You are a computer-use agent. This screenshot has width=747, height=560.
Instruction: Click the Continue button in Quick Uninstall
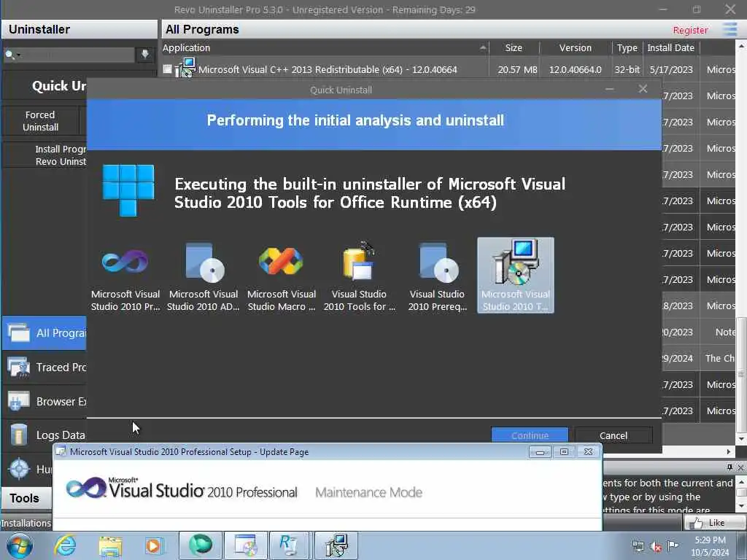point(530,435)
